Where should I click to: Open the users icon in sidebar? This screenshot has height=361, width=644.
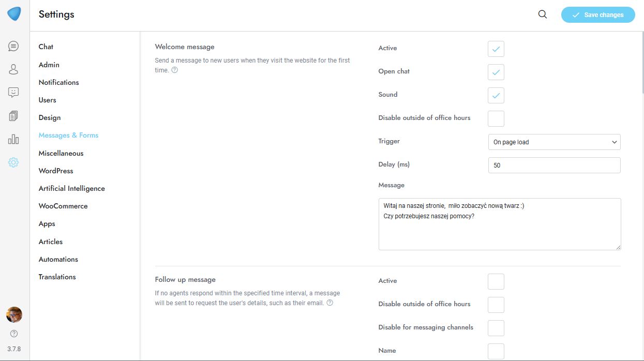point(13,69)
